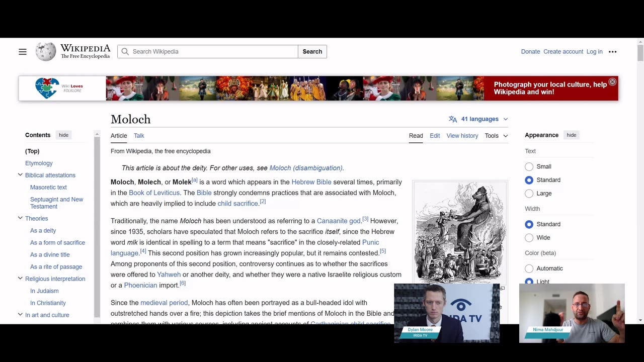Click the Dylan Moore video feed
This screenshot has width=644, height=362.
(x=447, y=313)
